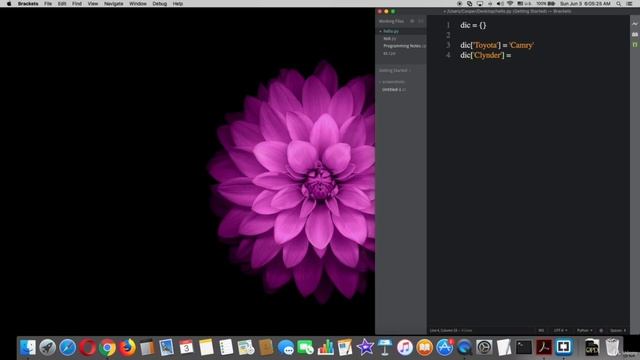Open QuickTime Player from the Dock
640x360 pixels.
[464, 347]
